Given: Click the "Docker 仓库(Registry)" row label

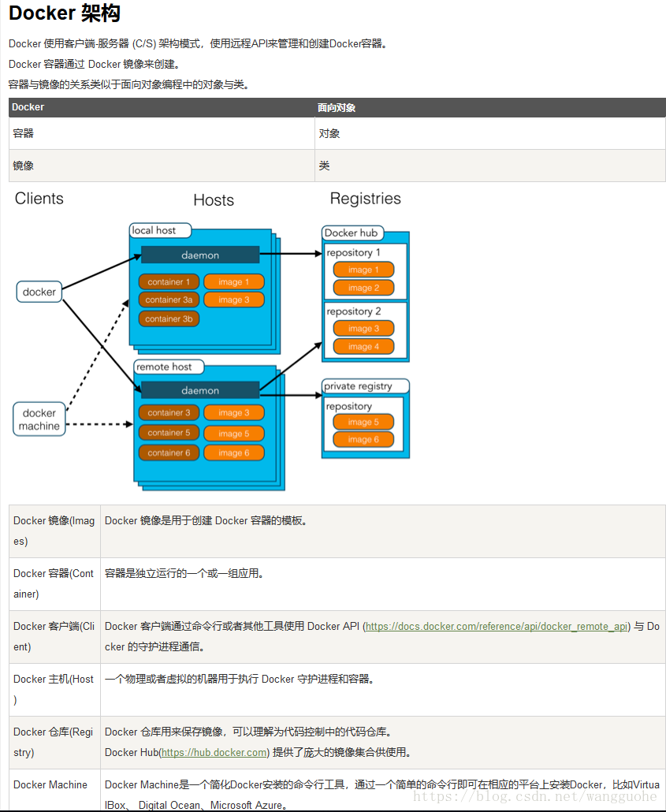Looking at the screenshot, I should click(x=54, y=742).
